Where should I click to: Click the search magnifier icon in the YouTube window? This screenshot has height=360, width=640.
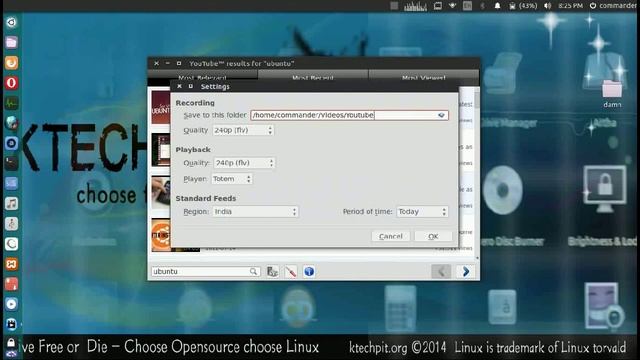pyautogui.click(x=253, y=271)
